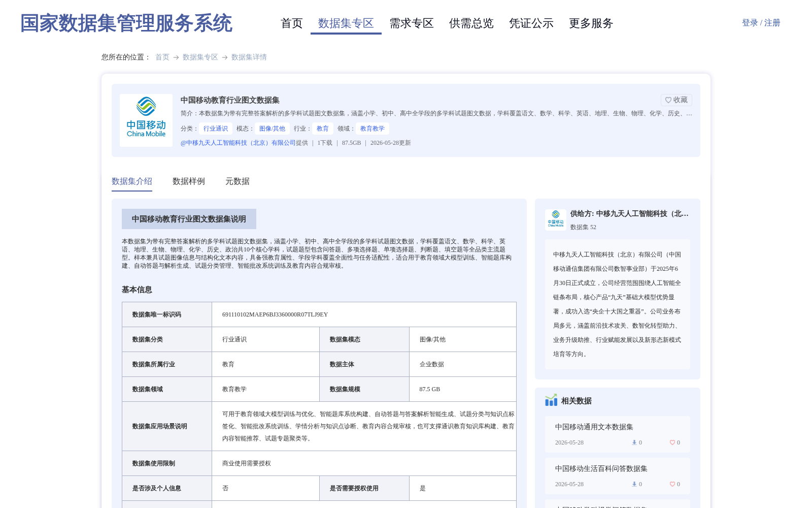
Task: Click the 图像/其他 modality tag
Action: point(272,129)
